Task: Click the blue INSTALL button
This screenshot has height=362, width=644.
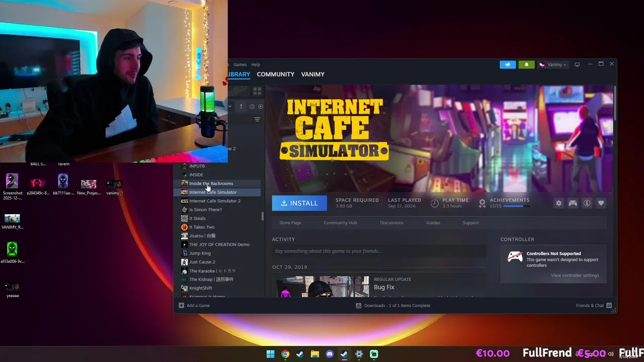Action: pos(299,203)
